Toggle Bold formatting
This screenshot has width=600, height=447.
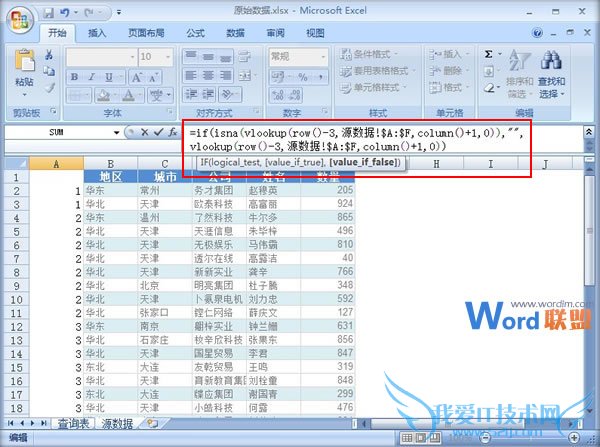click(74, 77)
